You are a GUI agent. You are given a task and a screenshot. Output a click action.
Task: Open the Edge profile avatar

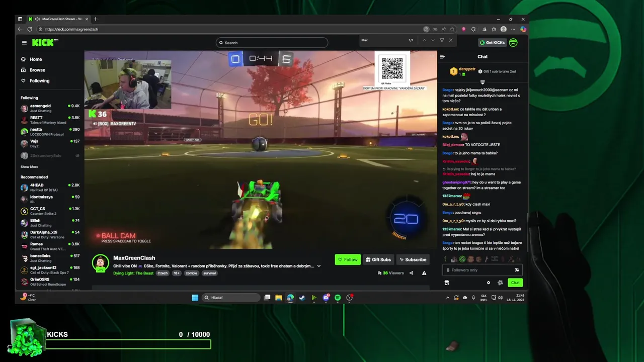(x=503, y=29)
